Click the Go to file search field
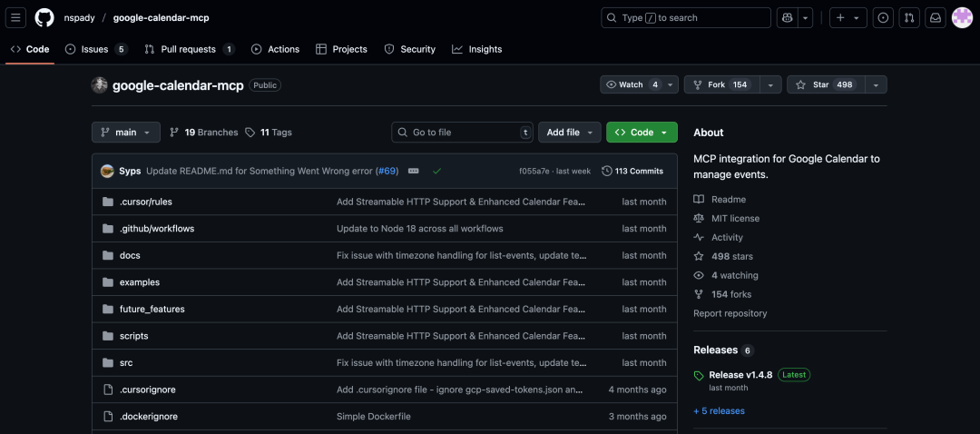 (463, 132)
